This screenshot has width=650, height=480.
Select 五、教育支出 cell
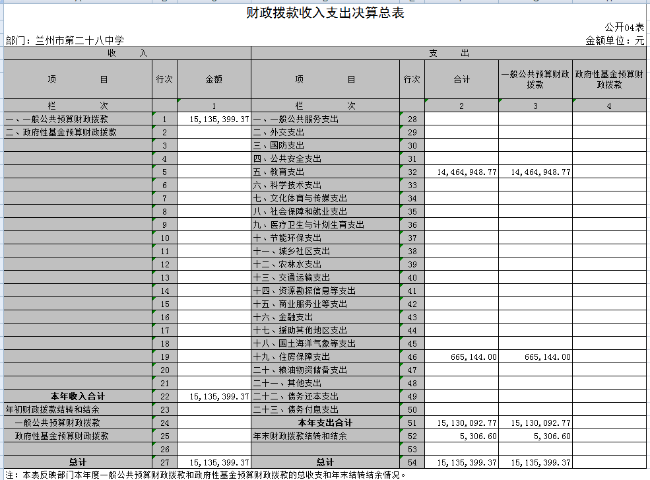click(325, 172)
